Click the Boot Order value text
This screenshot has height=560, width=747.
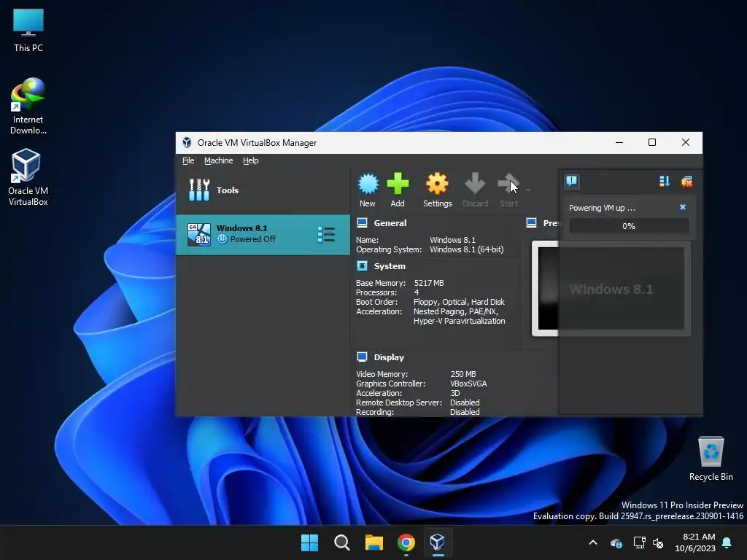click(x=460, y=302)
